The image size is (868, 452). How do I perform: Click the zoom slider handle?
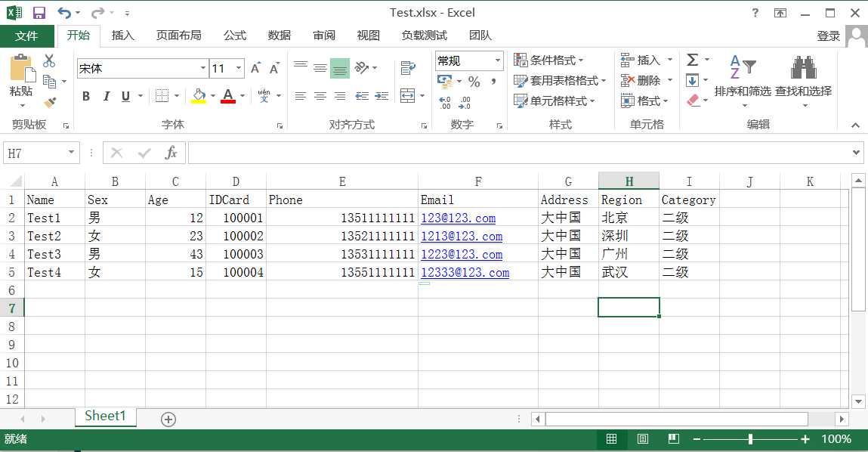click(750, 439)
